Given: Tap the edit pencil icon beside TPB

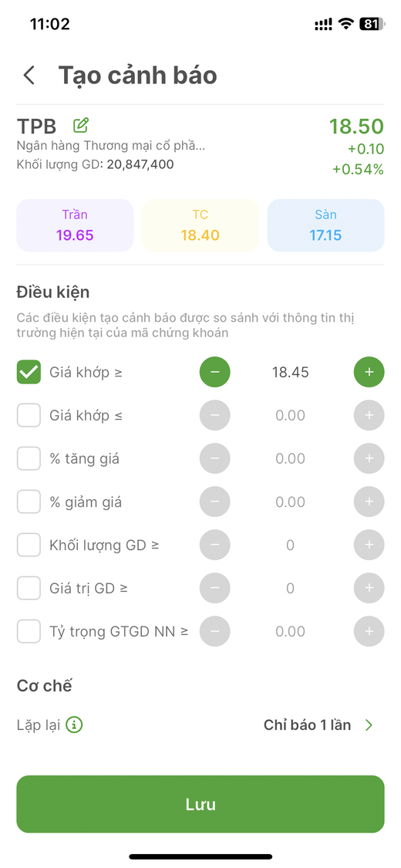Looking at the screenshot, I should click(x=81, y=125).
